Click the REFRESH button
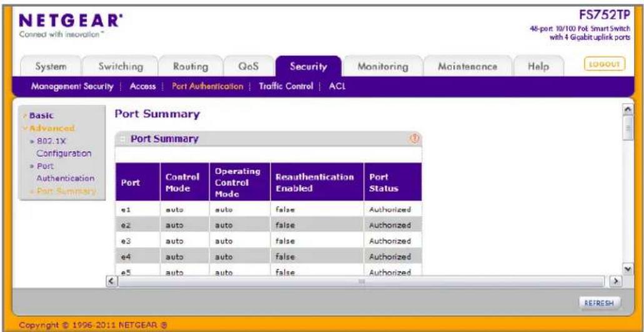 click(600, 303)
